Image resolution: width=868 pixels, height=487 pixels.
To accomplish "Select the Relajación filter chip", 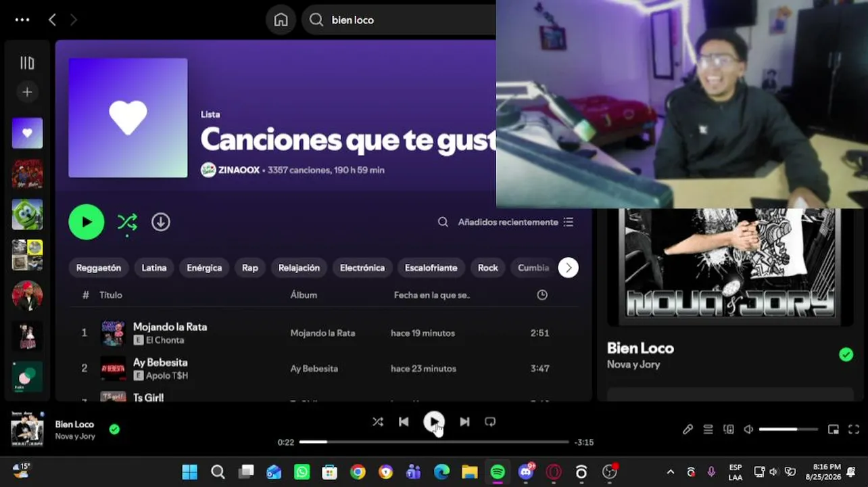I will click(299, 268).
